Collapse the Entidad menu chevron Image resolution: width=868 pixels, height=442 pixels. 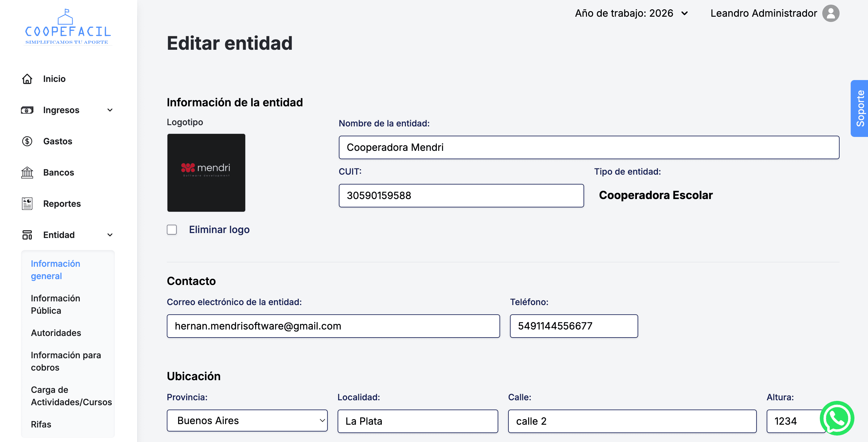pos(110,235)
